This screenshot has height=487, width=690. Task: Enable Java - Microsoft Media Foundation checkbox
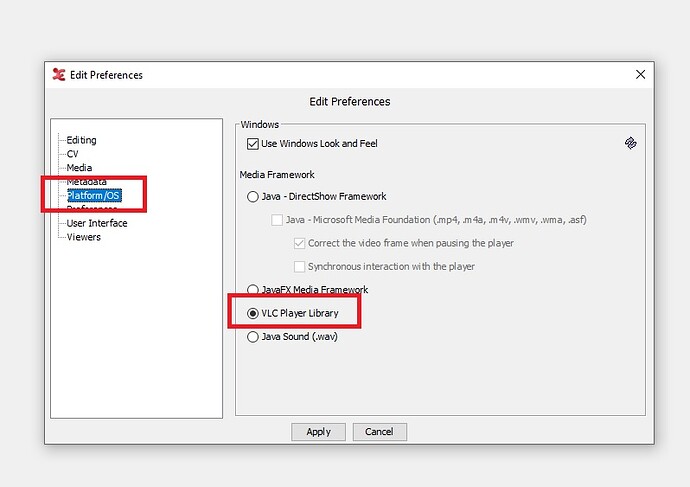tap(278, 220)
